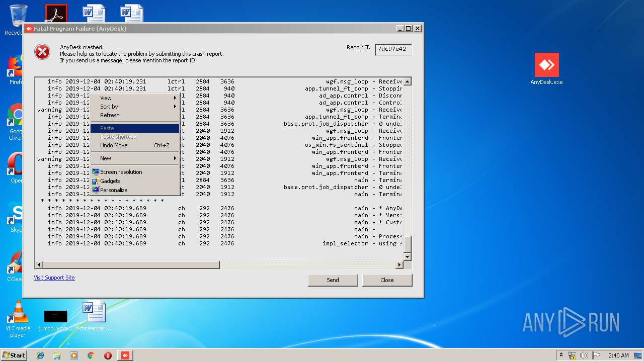Click the system clock showing 2:40 AM

(x=618, y=355)
